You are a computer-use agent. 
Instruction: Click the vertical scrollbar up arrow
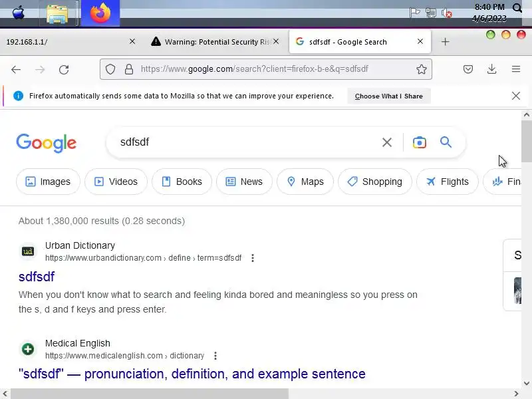tap(527, 115)
